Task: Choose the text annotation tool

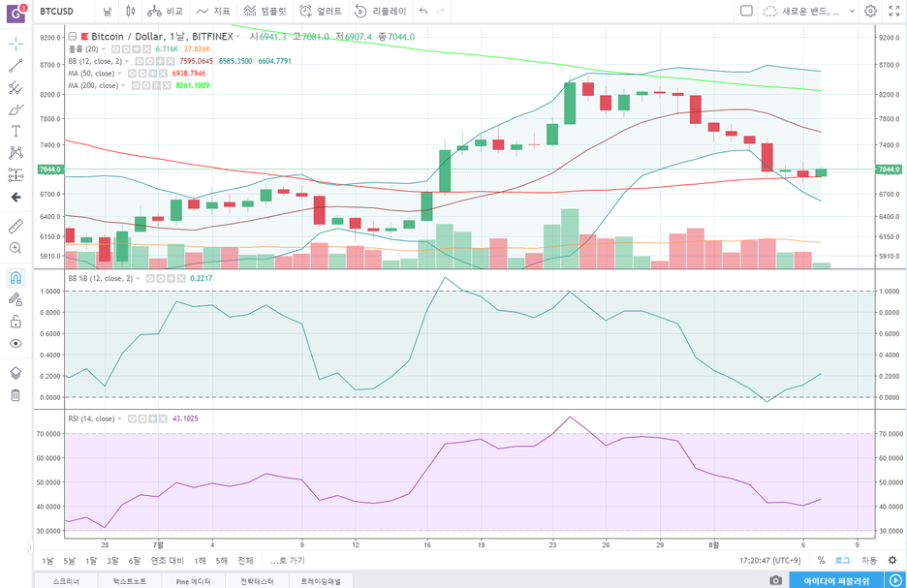Action: point(16,131)
